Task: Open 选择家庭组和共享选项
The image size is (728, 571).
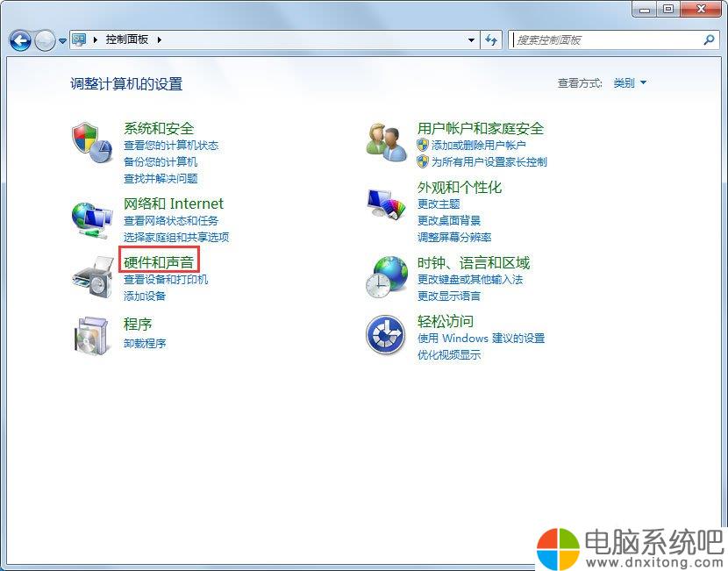Action: point(176,237)
